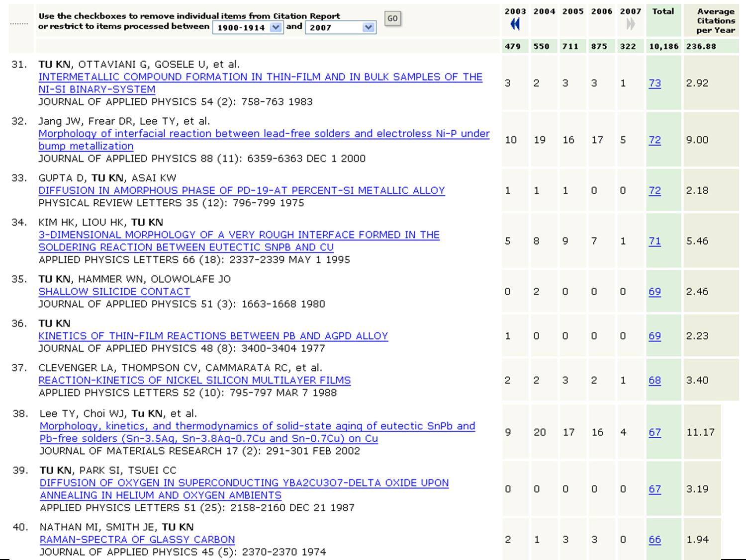Click the 2003 yearly sum 479
Screen dimensions: 746x560
[x=513, y=46]
